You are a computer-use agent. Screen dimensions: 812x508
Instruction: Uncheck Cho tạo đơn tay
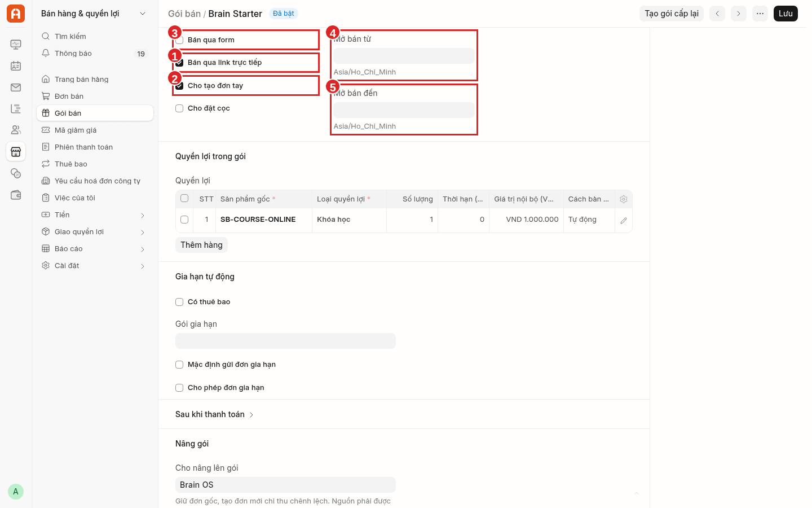(x=179, y=86)
